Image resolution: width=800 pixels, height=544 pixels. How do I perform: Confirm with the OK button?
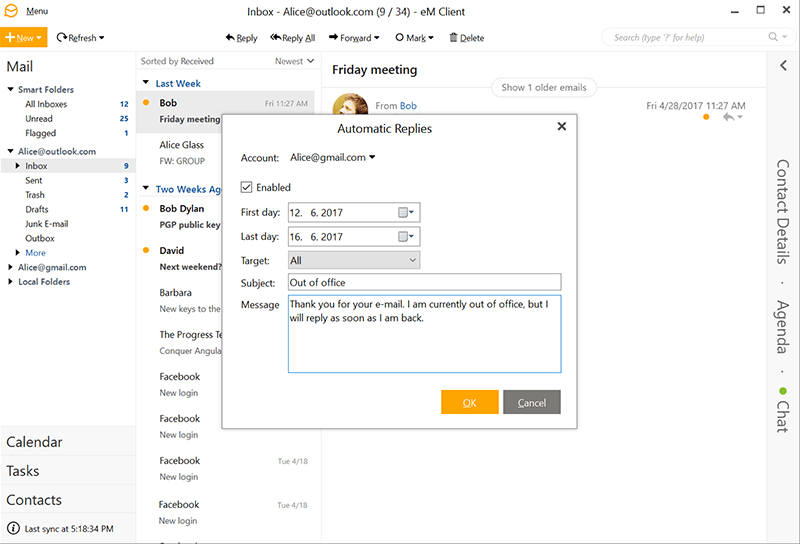(x=469, y=402)
